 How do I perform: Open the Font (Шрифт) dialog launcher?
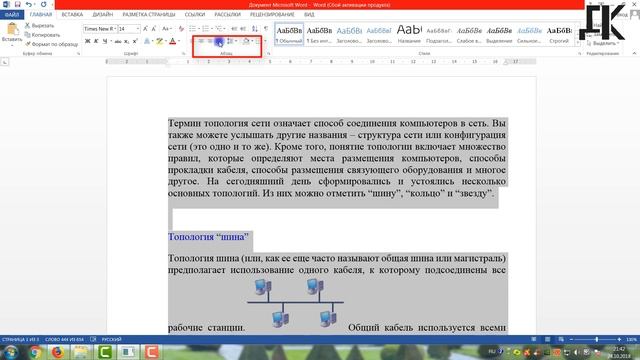[183, 53]
